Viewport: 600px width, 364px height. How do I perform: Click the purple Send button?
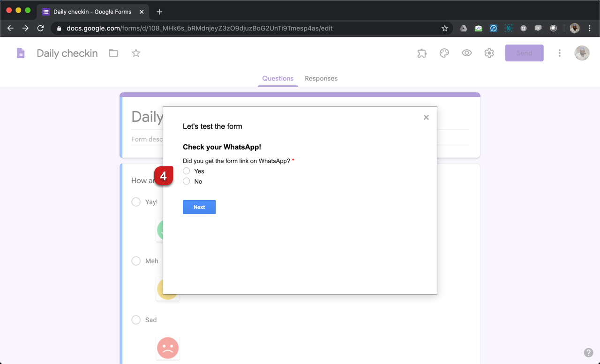tap(524, 53)
